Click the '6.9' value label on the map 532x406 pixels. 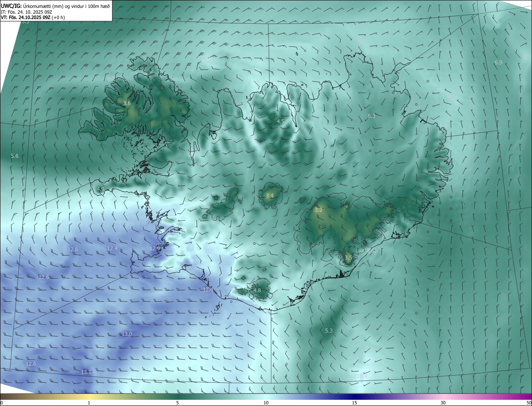(x=498, y=62)
